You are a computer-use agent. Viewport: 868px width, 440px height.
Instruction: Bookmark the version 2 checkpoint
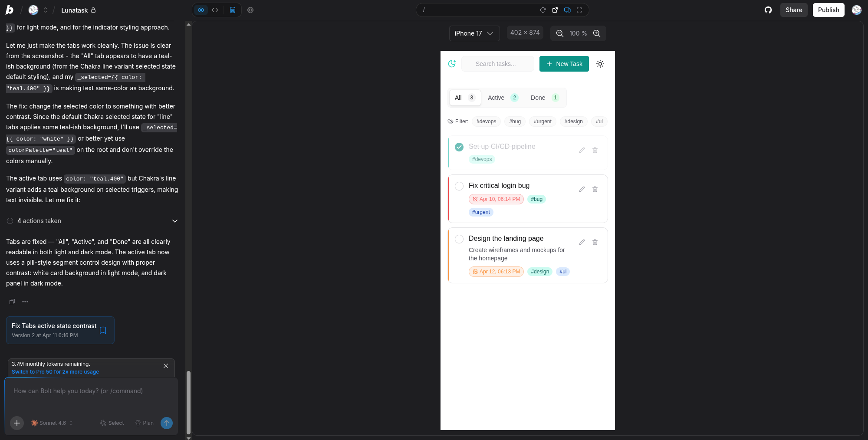click(103, 330)
